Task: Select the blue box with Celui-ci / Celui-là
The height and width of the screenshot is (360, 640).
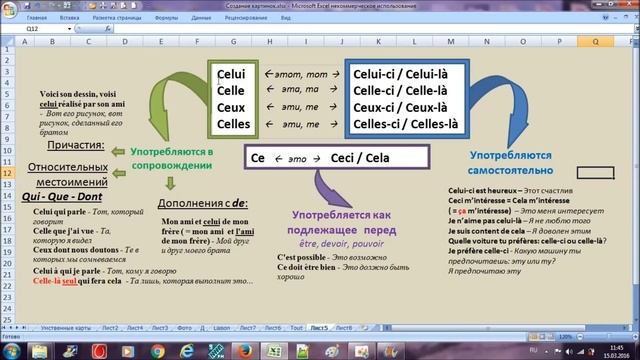Action: pyautogui.click(x=407, y=99)
